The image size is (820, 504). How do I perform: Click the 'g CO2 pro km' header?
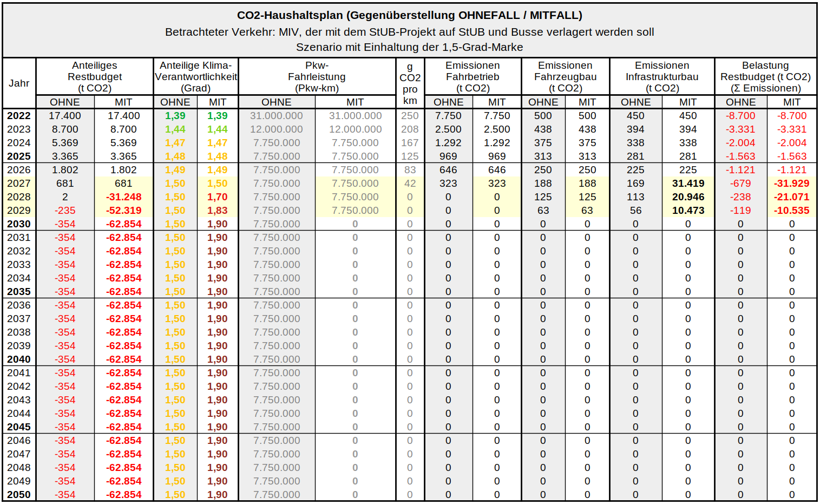pyautogui.click(x=410, y=83)
